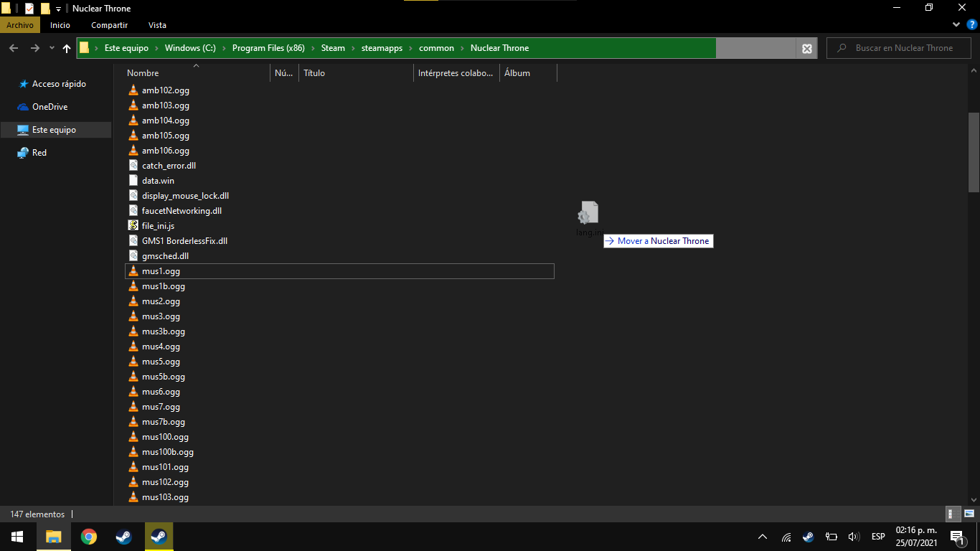Open the Archivo menu tab
Screen dimensions: 980x551
(20, 25)
